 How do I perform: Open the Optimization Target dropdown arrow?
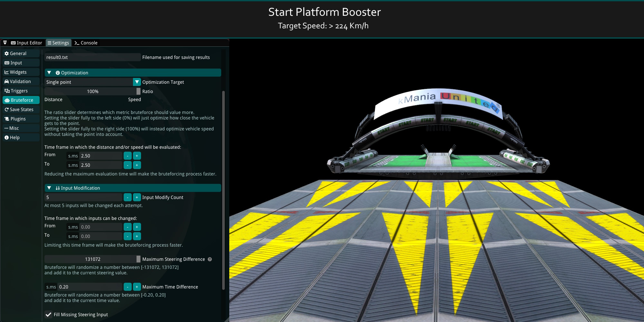pyautogui.click(x=137, y=82)
